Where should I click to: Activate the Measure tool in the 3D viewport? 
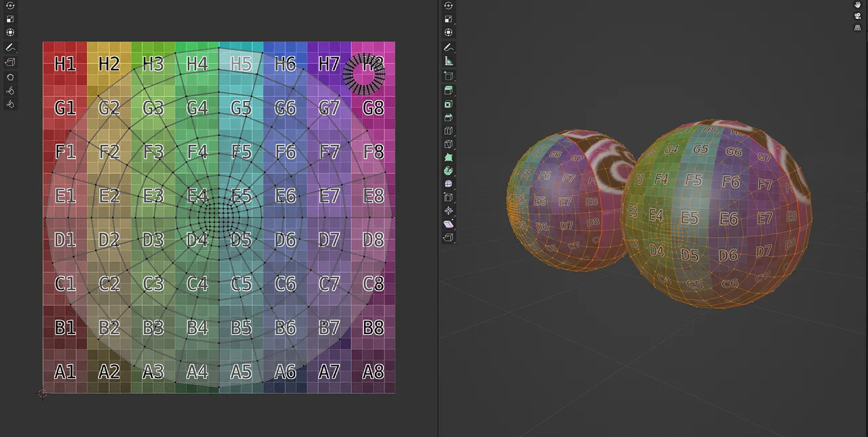448,61
